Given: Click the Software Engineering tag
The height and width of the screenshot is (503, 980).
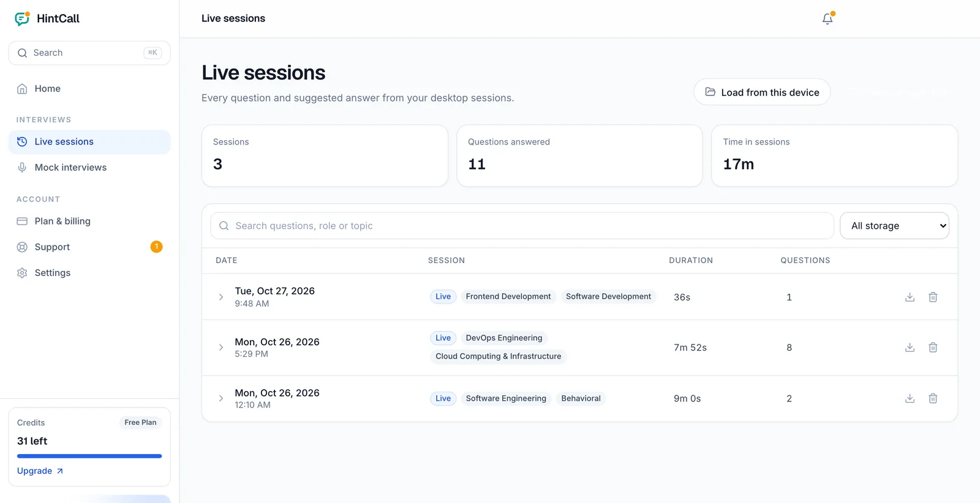Looking at the screenshot, I should click(x=506, y=398).
